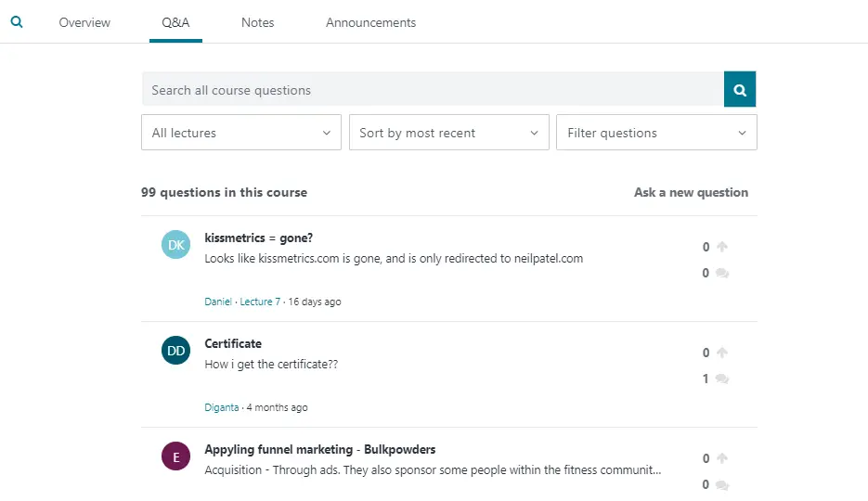Screen dimensions: 868x501
Task: Click Ask a new question
Action: click(691, 193)
